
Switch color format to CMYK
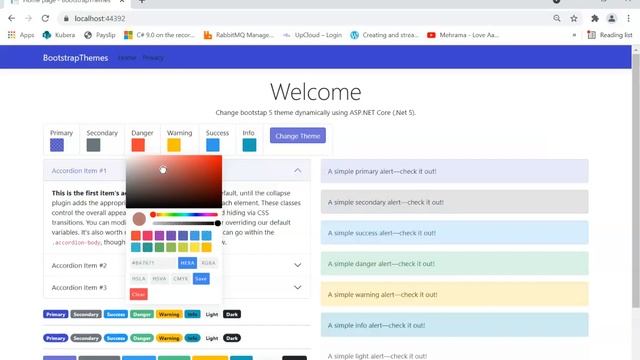coord(180,278)
